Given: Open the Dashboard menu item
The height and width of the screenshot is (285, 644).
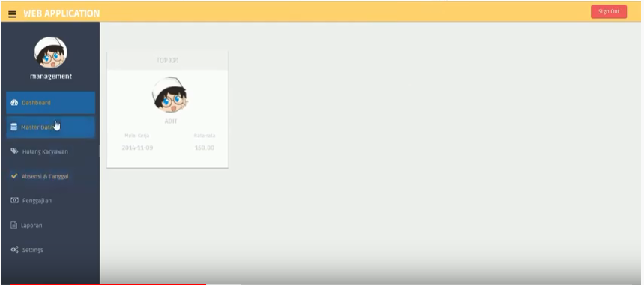Looking at the screenshot, I should tap(50, 103).
